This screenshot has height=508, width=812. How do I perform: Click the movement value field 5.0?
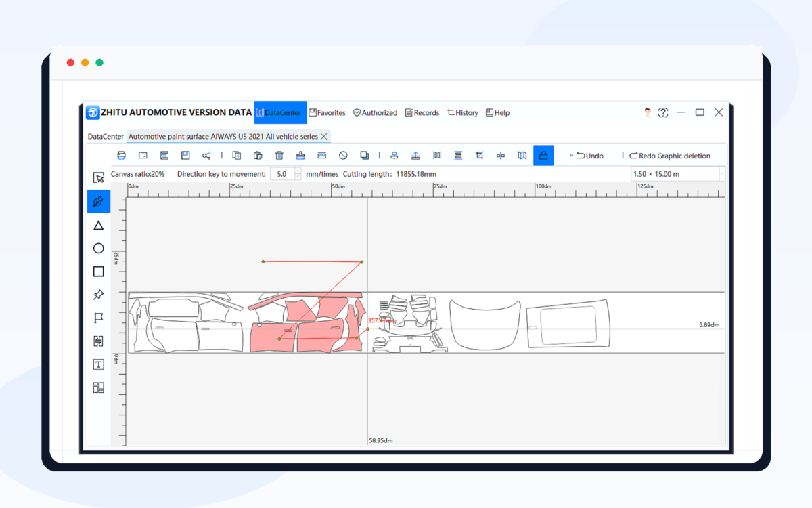(282, 174)
